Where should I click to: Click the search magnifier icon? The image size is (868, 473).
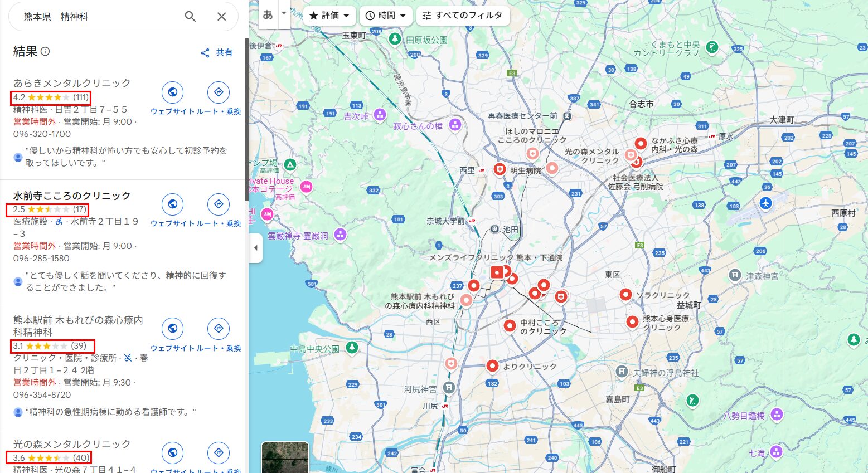190,17
